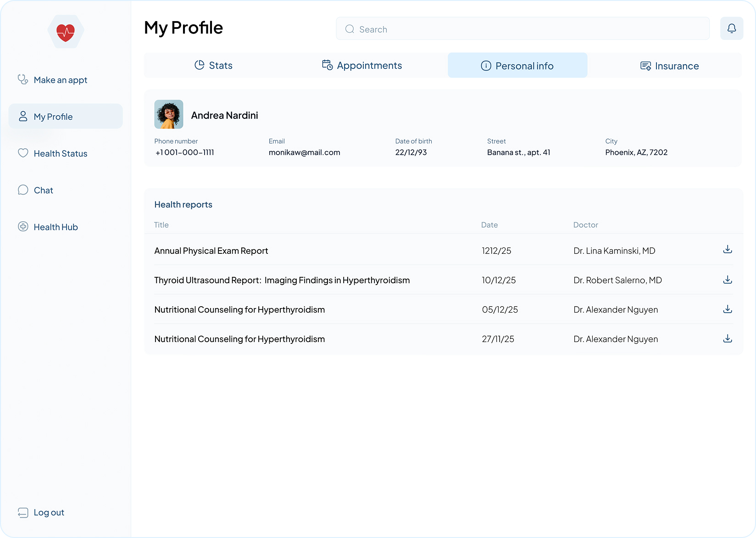Click the search magnifier icon
The height and width of the screenshot is (538, 756).
[349, 28]
